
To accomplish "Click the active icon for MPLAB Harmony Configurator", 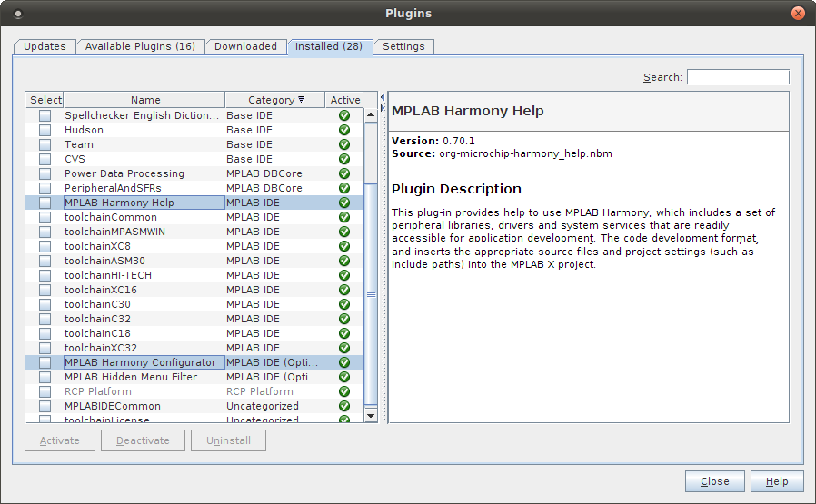I will tap(344, 362).
